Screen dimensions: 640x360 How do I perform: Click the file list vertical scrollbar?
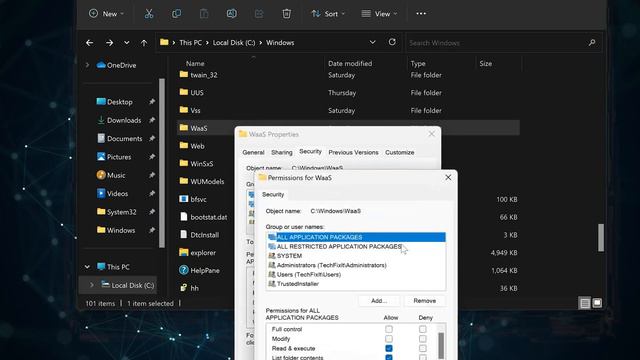[x=600, y=238]
